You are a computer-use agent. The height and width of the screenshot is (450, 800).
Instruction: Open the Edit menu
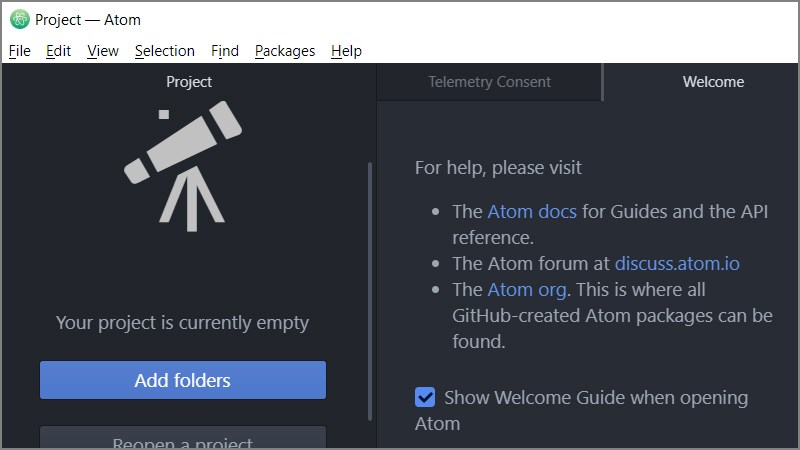(59, 51)
